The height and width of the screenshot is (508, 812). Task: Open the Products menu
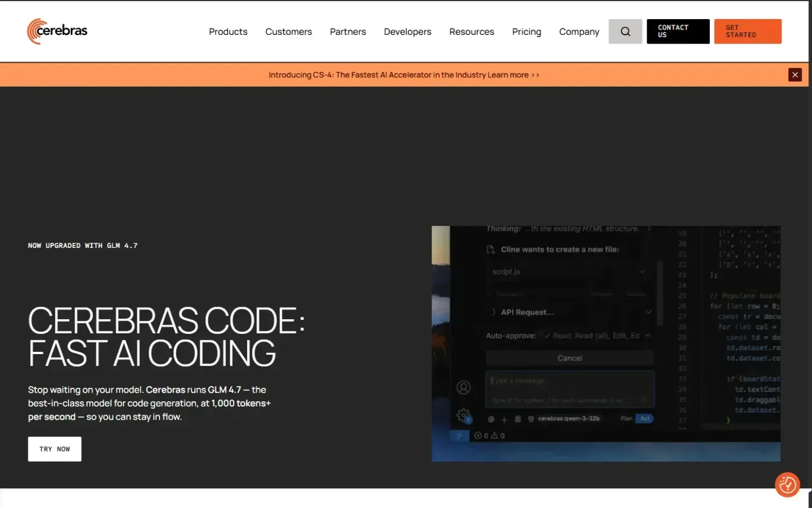tap(228, 32)
